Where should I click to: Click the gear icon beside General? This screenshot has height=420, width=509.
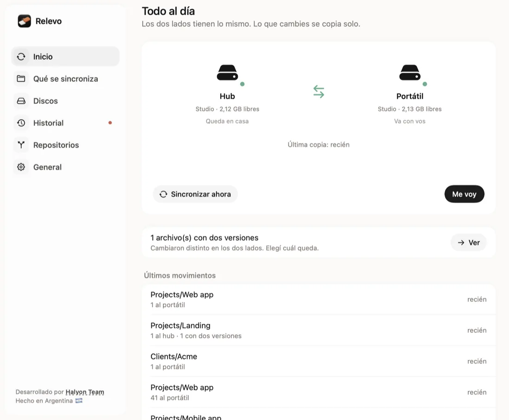coord(21,167)
